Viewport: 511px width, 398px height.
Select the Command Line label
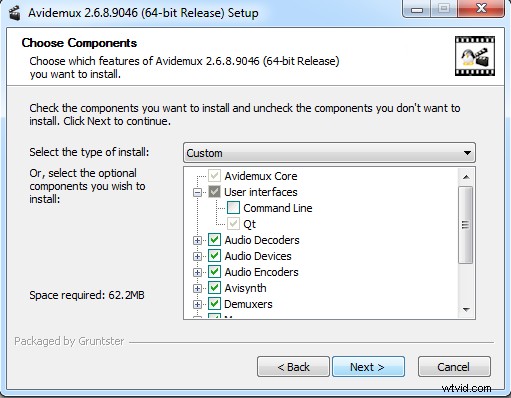278,208
